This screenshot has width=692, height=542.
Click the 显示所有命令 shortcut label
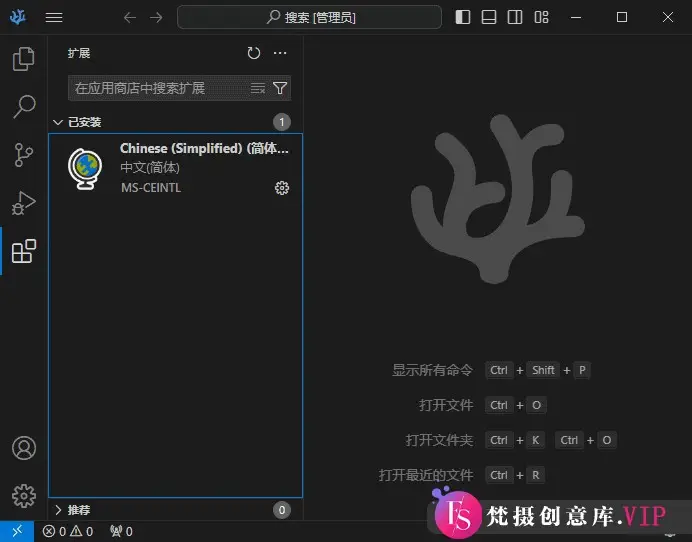[432, 370]
